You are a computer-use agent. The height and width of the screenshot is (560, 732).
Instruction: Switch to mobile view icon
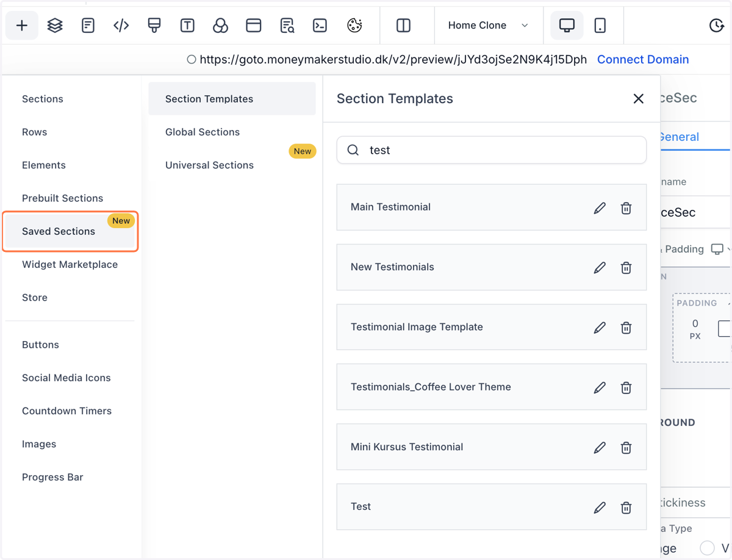[600, 25]
